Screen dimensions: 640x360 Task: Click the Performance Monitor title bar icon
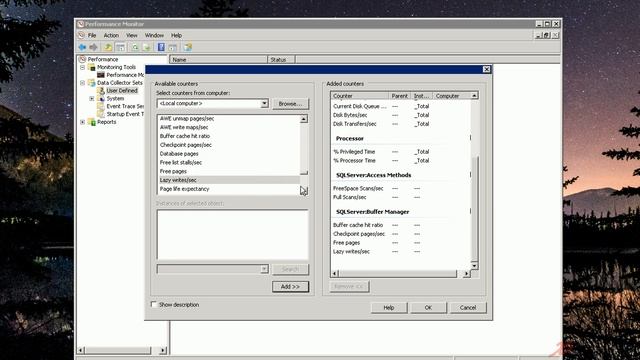click(x=81, y=24)
